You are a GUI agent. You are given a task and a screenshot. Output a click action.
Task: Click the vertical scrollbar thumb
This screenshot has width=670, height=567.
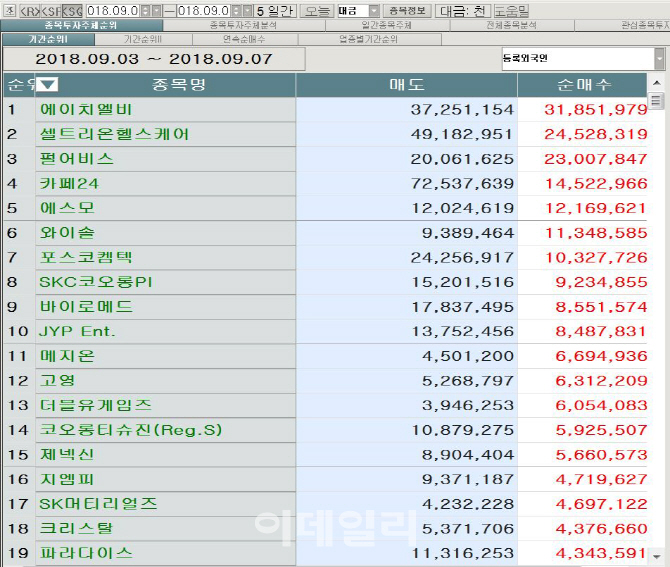[656, 101]
